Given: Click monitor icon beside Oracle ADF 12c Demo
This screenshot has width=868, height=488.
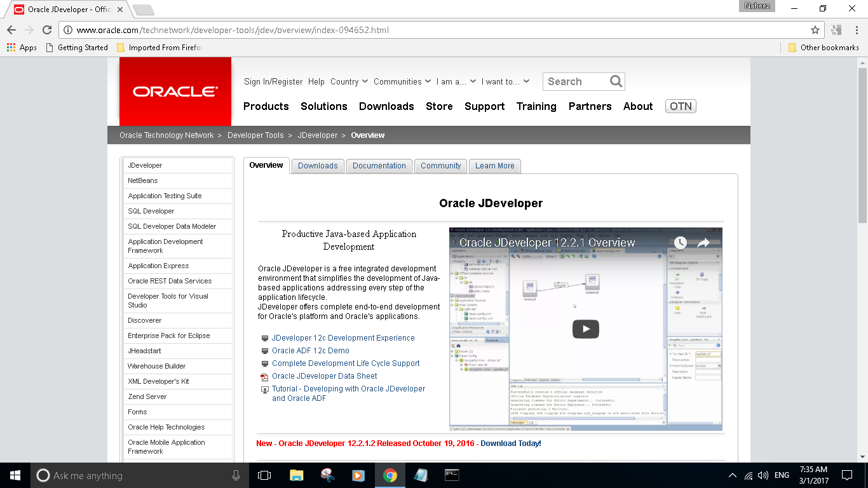Looking at the screenshot, I should (265, 351).
